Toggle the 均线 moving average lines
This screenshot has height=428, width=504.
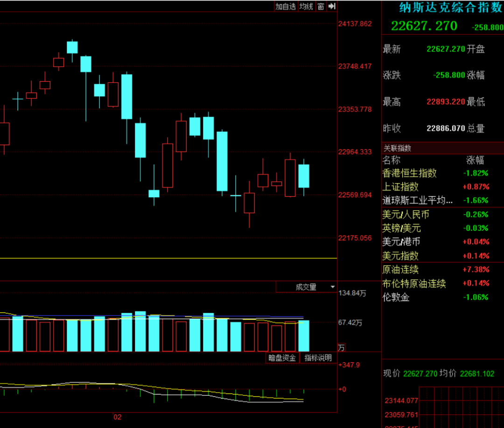click(x=306, y=6)
